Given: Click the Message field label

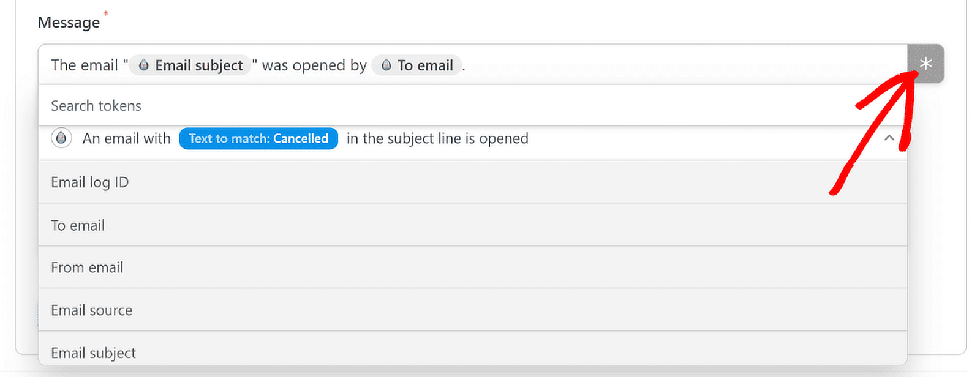Looking at the screenshot, I should tap(69, 22).
